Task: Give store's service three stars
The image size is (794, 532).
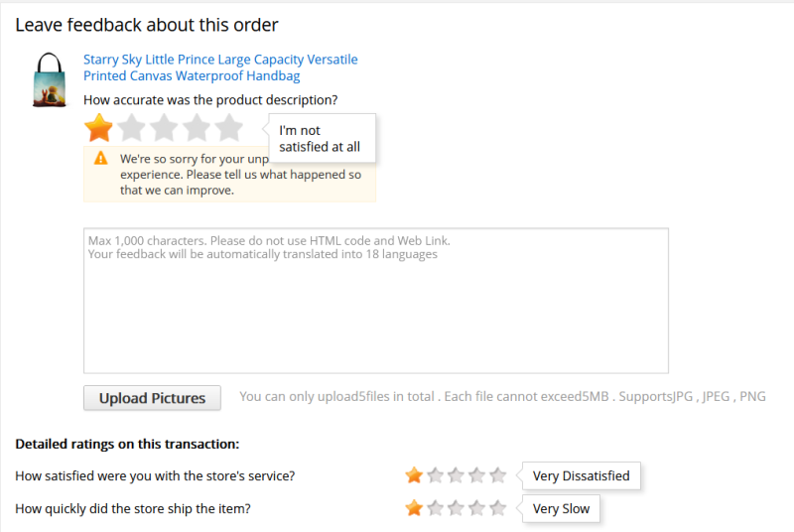Action: tap(456, 475)
